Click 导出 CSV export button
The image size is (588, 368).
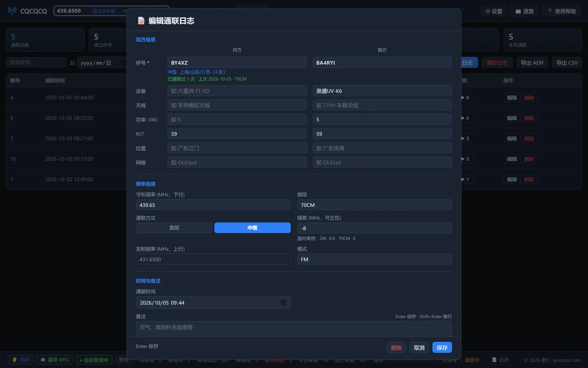click(x=567, y=63)
